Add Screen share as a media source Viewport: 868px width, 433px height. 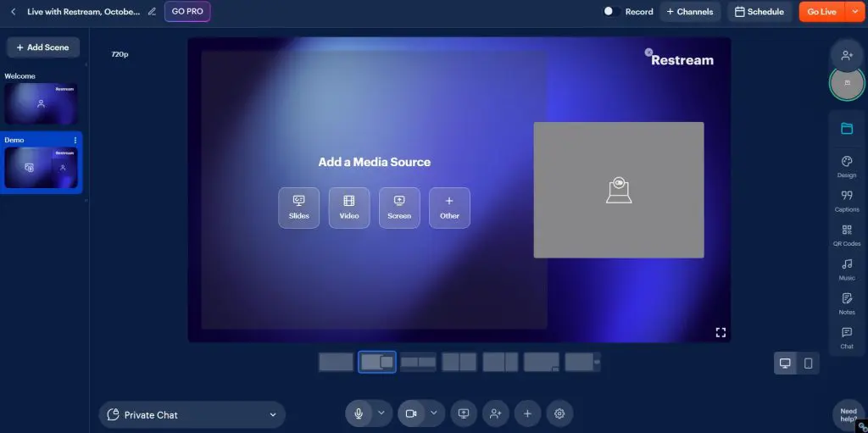tap(399, 208)
